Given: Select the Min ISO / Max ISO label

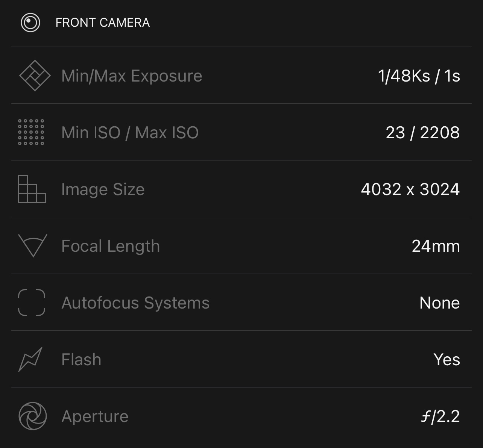Looking at the screenshot, I should [x=130, y=133].
